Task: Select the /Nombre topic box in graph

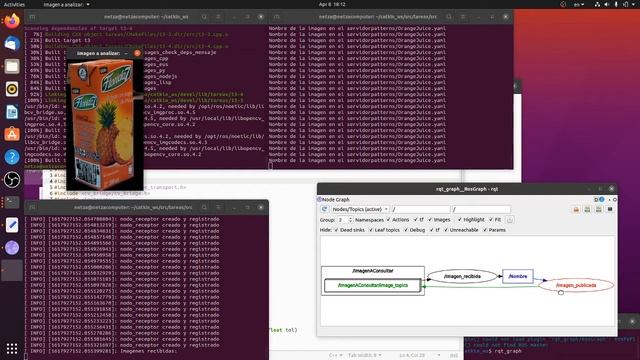Action: (518, 276)
